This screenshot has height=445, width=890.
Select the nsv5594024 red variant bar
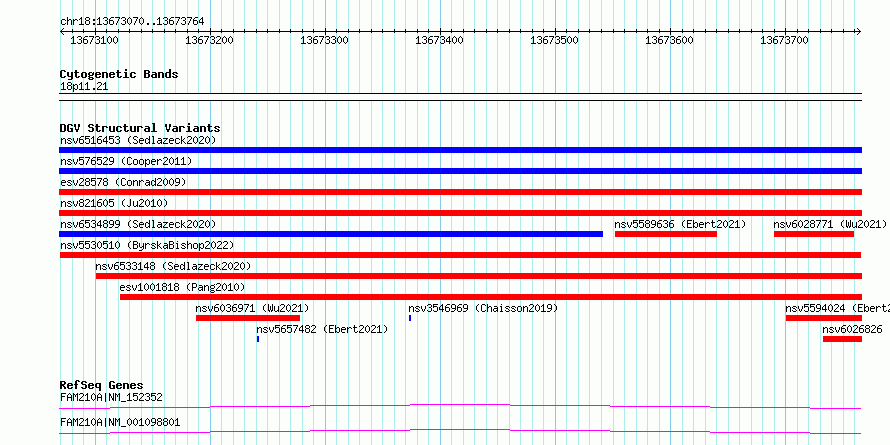coord(824,318)
